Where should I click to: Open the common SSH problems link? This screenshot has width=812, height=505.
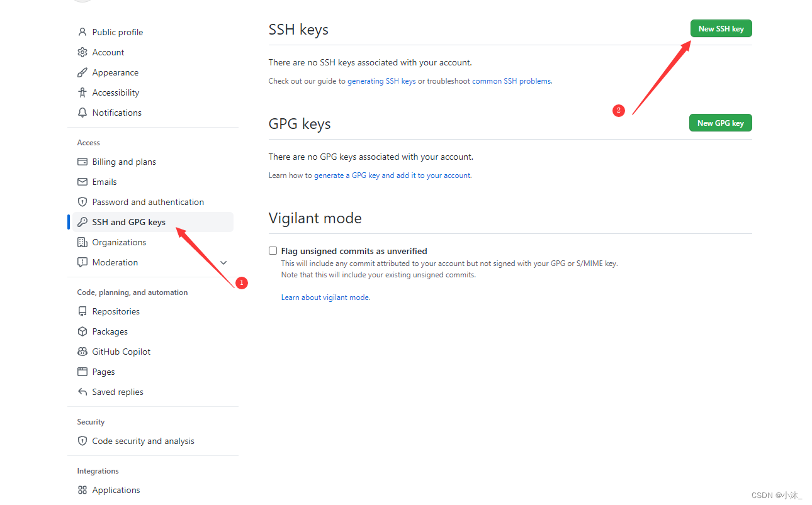[511, 81]
